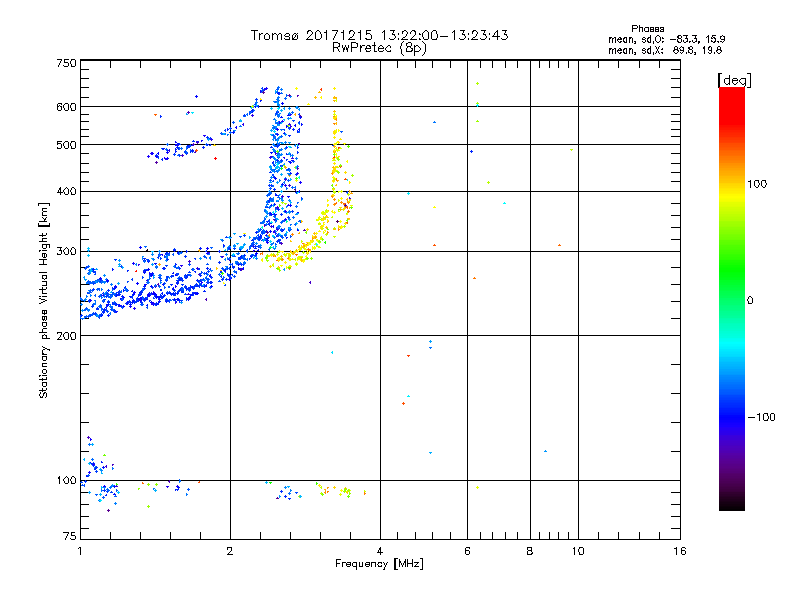Click the '-100' colorbar tick label
This screenshot has height=600, width=800.
click(761, 417)
